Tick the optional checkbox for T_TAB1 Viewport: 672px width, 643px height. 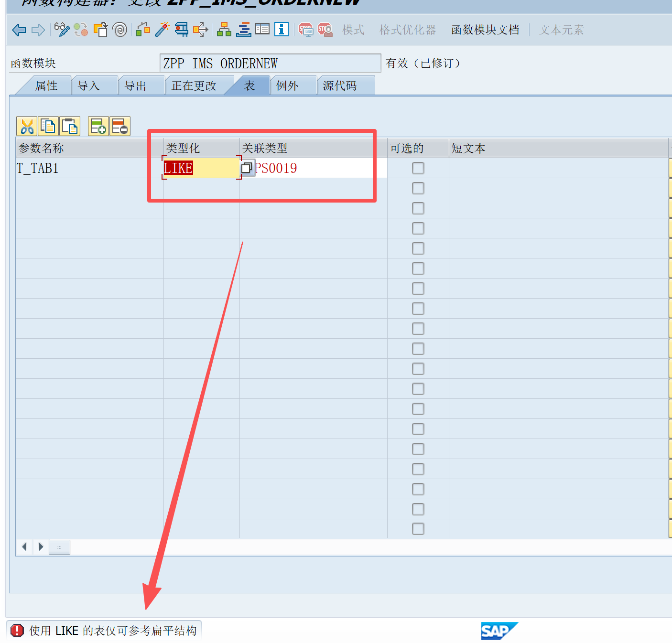coord(418,168)
